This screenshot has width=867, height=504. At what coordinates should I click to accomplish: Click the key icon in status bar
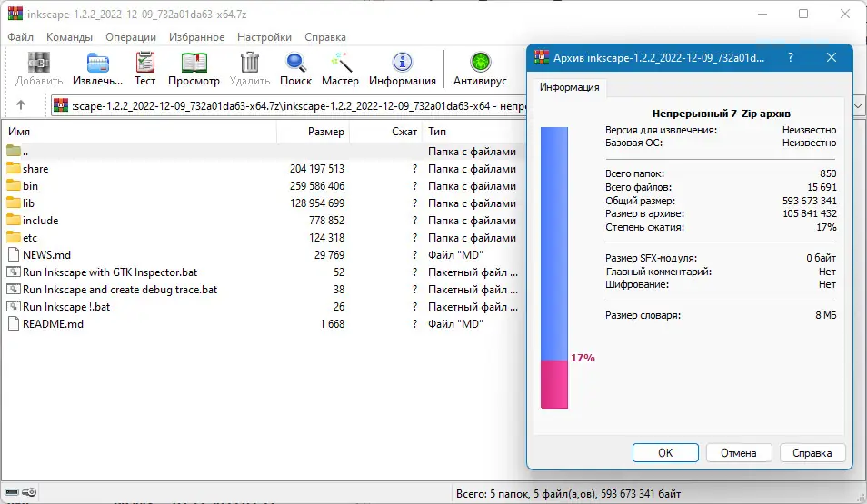[29, 492]
